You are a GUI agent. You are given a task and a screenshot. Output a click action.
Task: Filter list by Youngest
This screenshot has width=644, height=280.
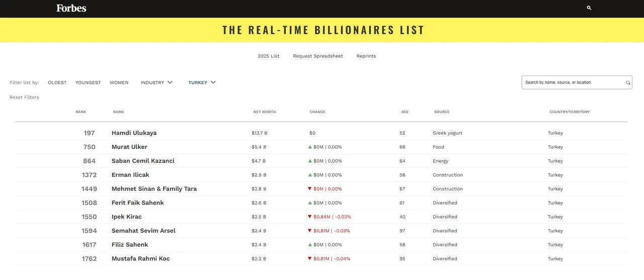(x=88, y=83)
